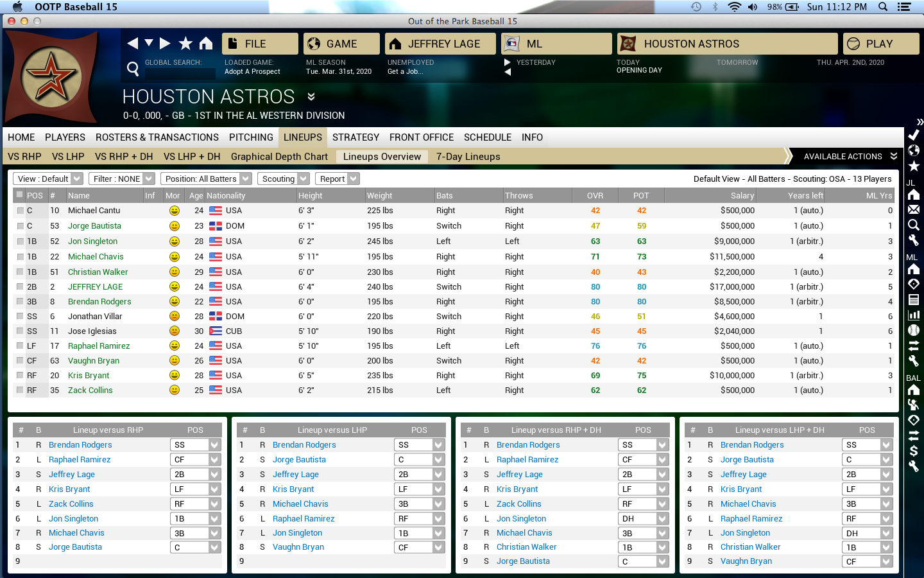Click the checkmark icon in right sidebar
The height and width of the screenshot is (578, 924).
[x=914, y=135]
